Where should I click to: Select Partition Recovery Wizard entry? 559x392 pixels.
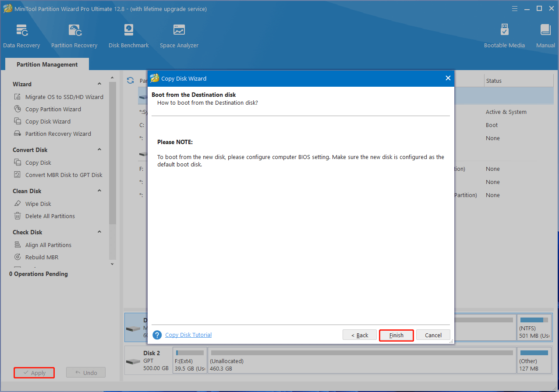tap(58, 134)
